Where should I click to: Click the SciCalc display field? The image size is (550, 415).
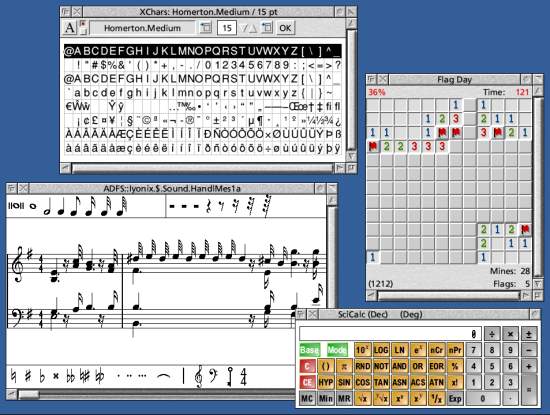(390, 334)
